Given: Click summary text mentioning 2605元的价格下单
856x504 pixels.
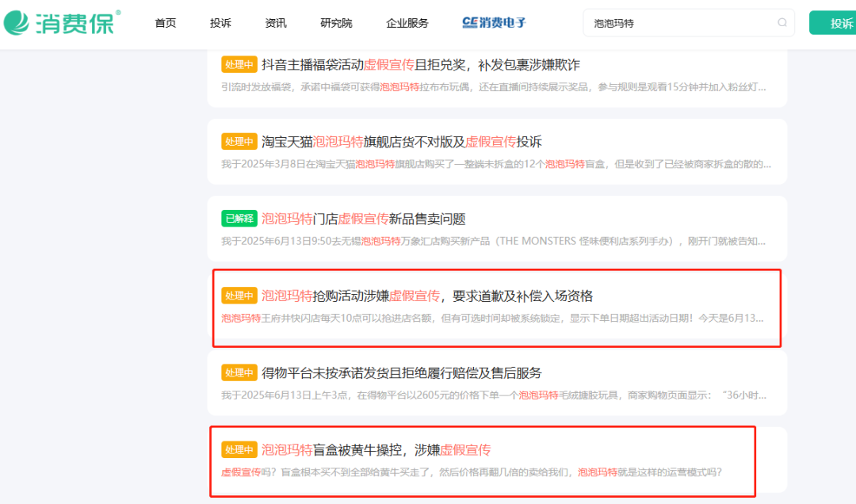Looking at the screenshot, I should click(494, 395).
